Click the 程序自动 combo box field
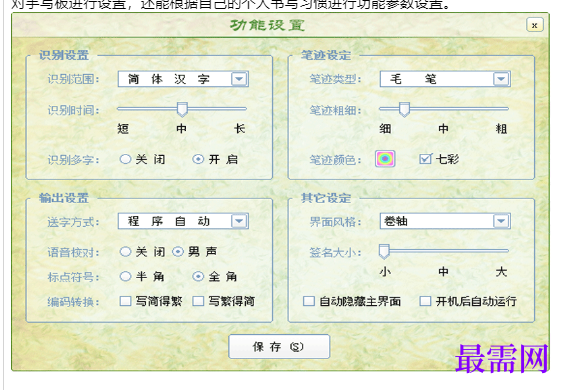This screenshot has height=390, width=567. [x=183, y=221]
